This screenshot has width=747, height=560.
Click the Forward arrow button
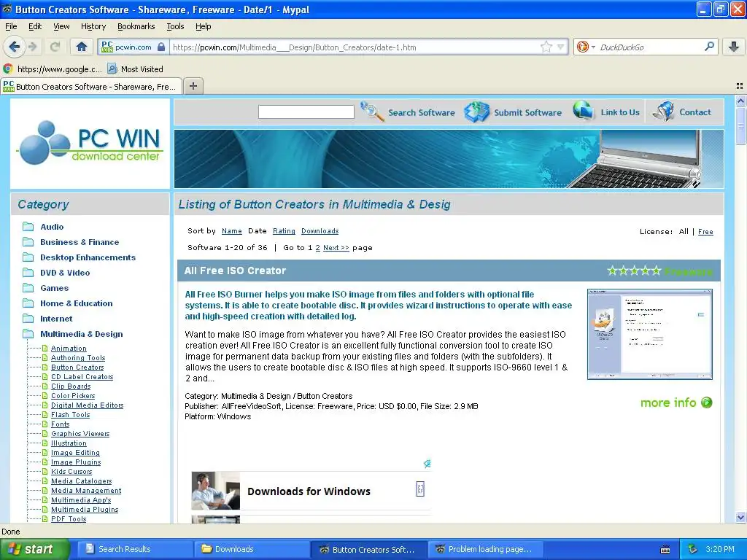coord(32,47)
